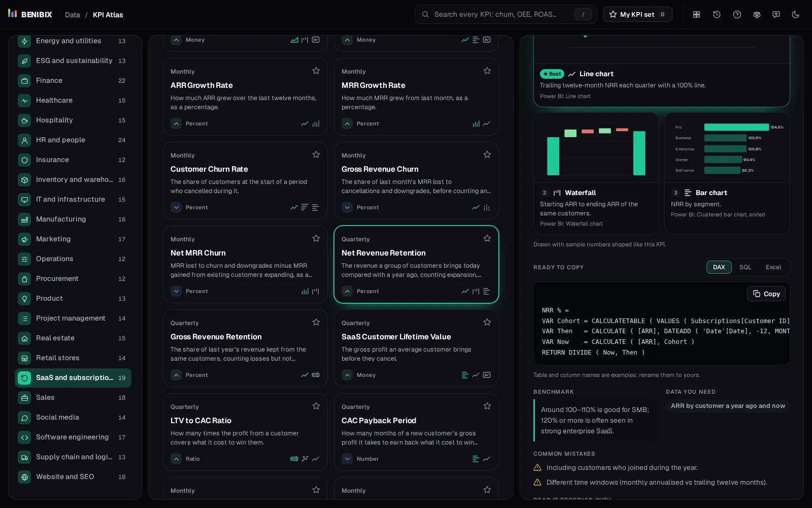Click the Software engineering code icon

24,437
